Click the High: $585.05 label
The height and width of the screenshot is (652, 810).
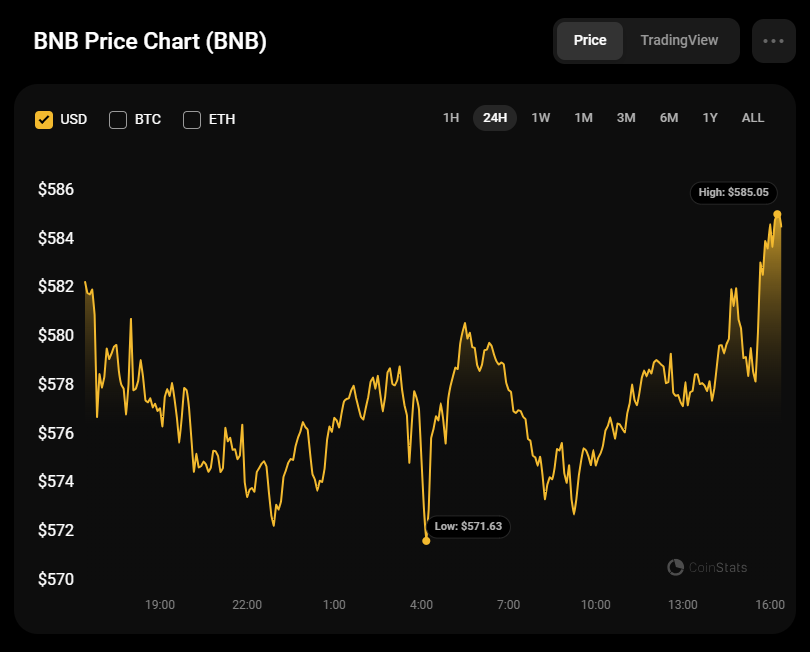pyautogui.click(x=734, y=193)
